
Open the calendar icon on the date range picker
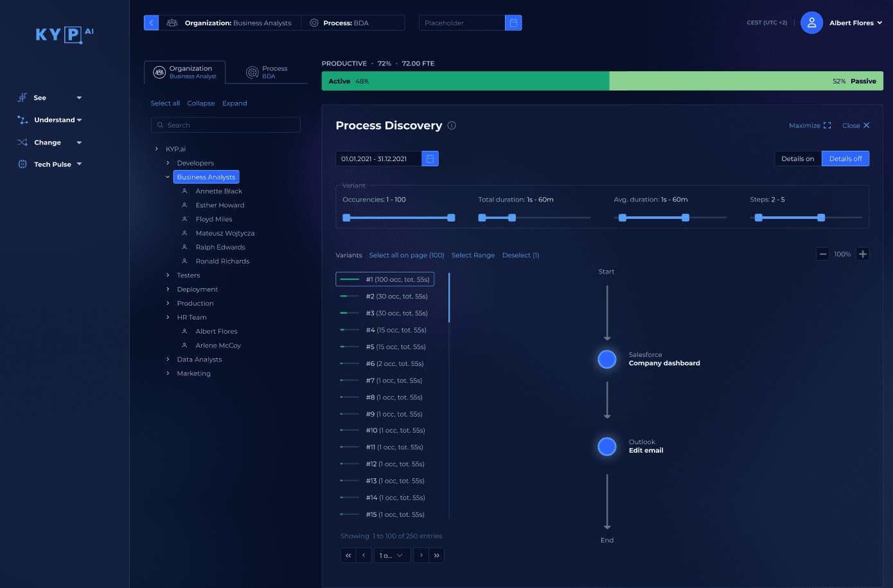[x=429, y=159]
